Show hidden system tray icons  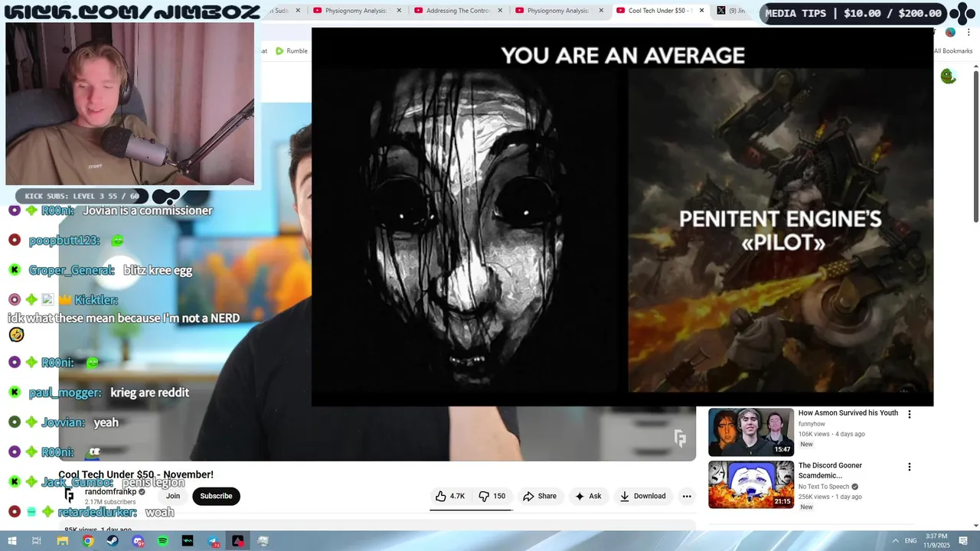[895, 541]
